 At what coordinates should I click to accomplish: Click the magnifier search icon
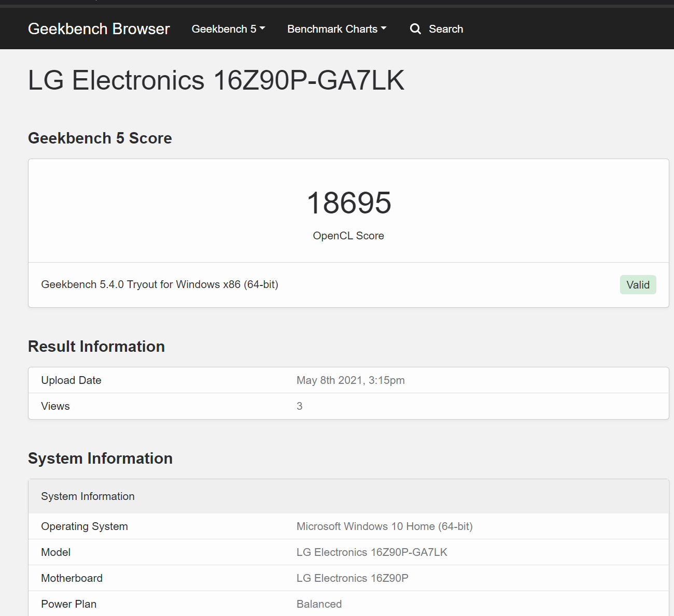(x=415, y=29)
